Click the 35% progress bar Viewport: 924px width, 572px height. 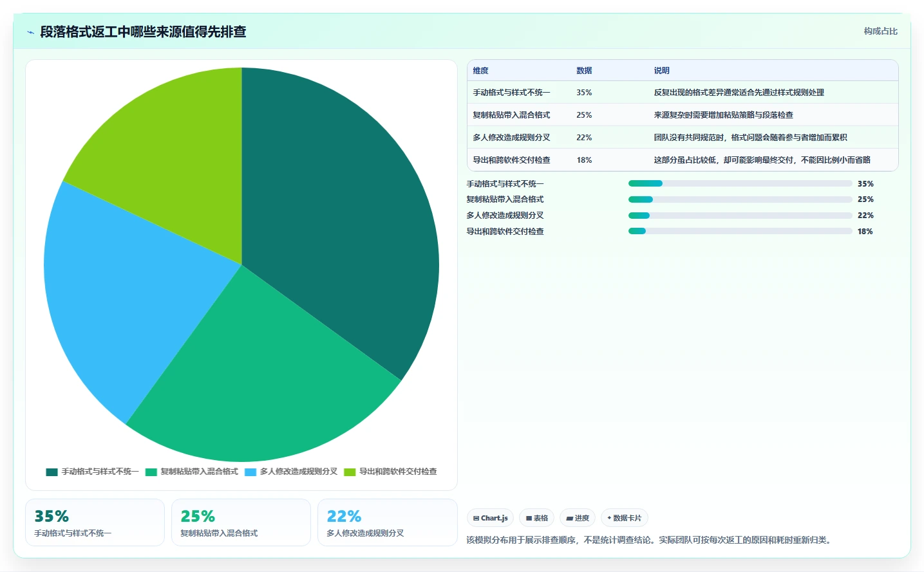coord(740,183)
